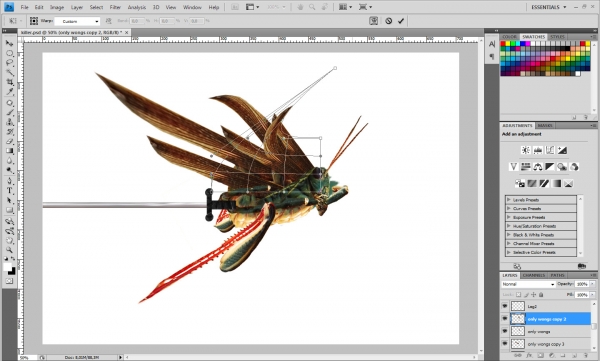This screenshot has height=361, width=600.
Task: Select the Eyedropper tool
Action: [10, 92]
